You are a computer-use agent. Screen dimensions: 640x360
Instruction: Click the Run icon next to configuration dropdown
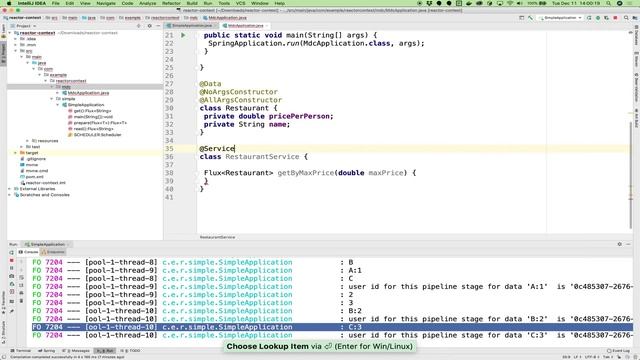589,18
